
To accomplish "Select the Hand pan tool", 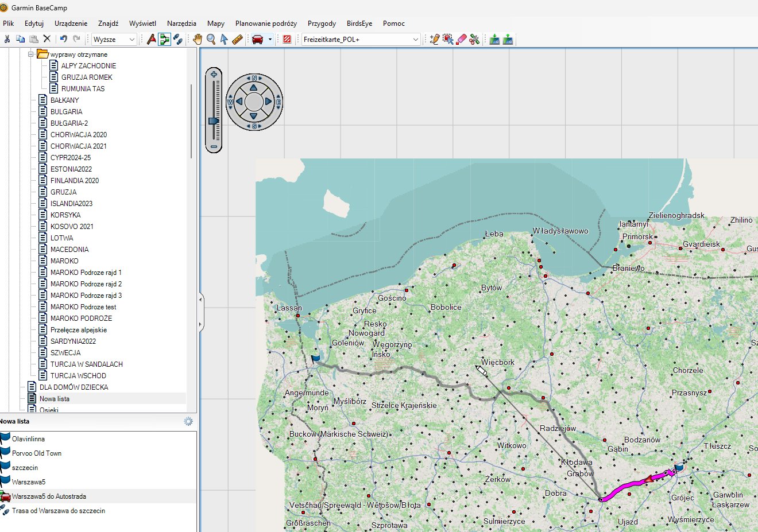I will 198,39.
